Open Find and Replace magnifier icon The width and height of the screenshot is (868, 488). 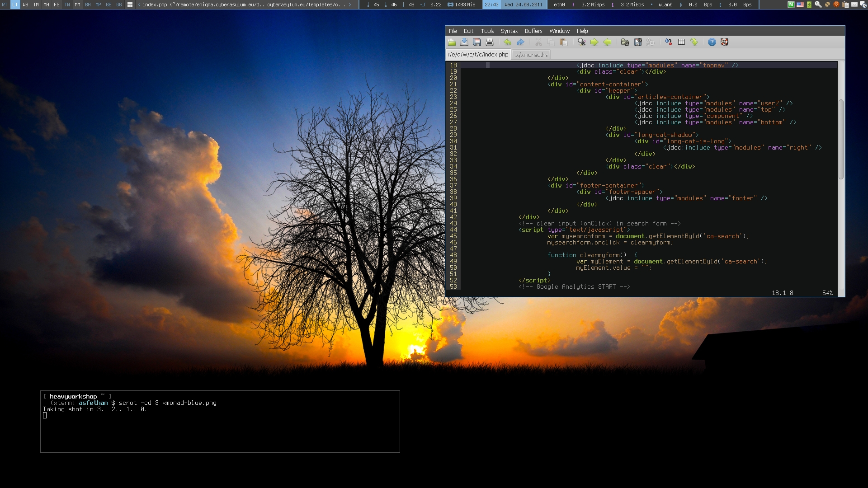click(x=582, y=42)
